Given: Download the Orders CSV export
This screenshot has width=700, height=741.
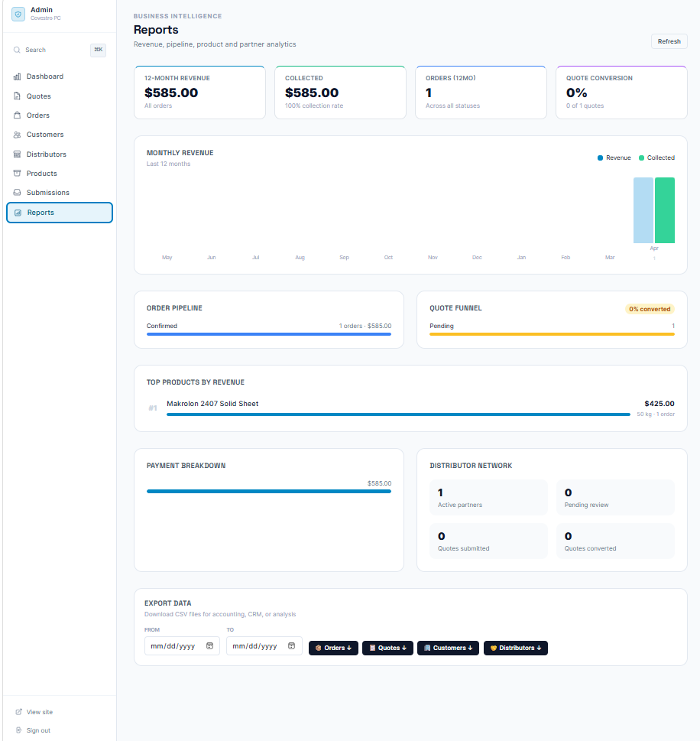Looking at the screenshot, I should [x=333, y=648].
